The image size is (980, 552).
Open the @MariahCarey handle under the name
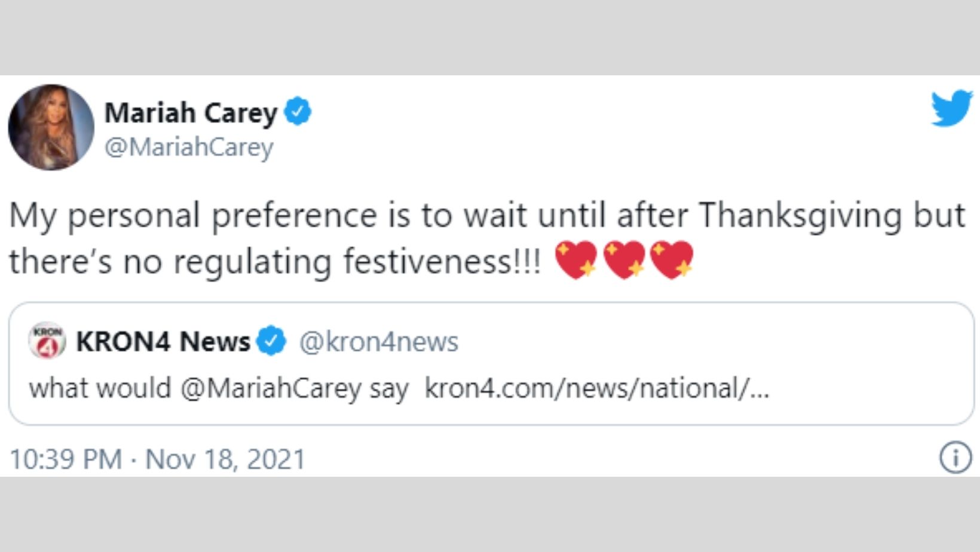point(189,147)
